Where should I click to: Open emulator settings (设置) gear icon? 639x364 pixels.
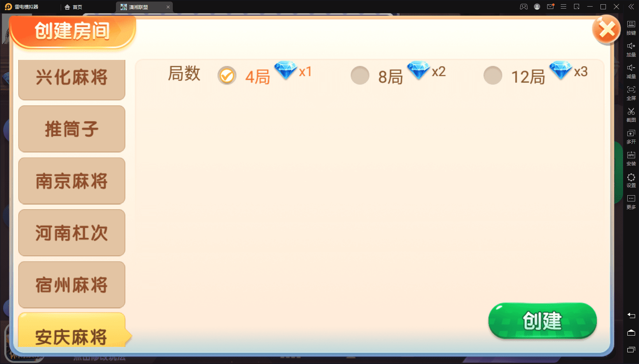631,180
